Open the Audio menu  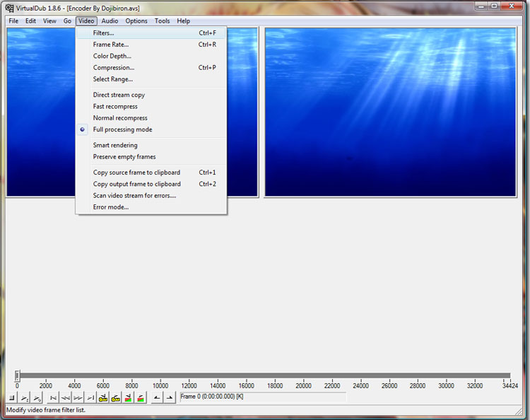coord(110,21)
